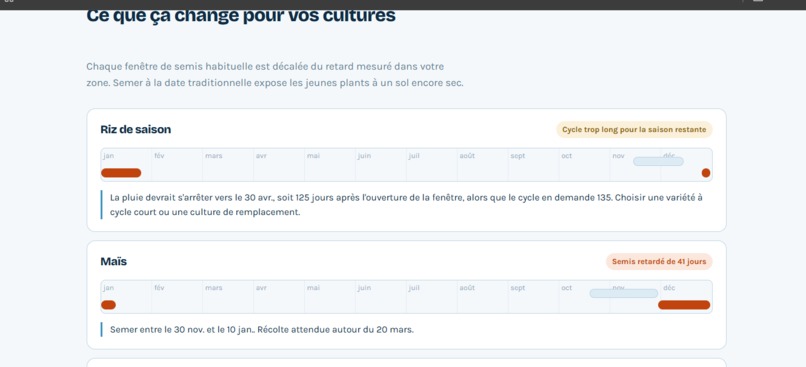Click the "jan" label in Riz de saison timeline
The width and height of the screenshot is (806, 367).
[x=108, y=156]
